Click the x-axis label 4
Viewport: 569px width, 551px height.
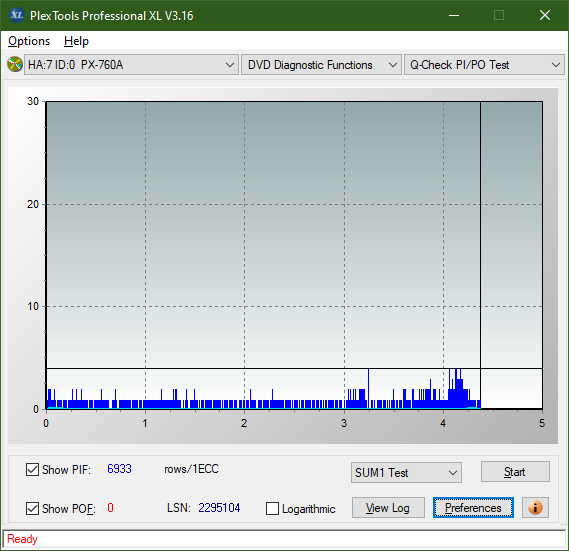(443, 423)
